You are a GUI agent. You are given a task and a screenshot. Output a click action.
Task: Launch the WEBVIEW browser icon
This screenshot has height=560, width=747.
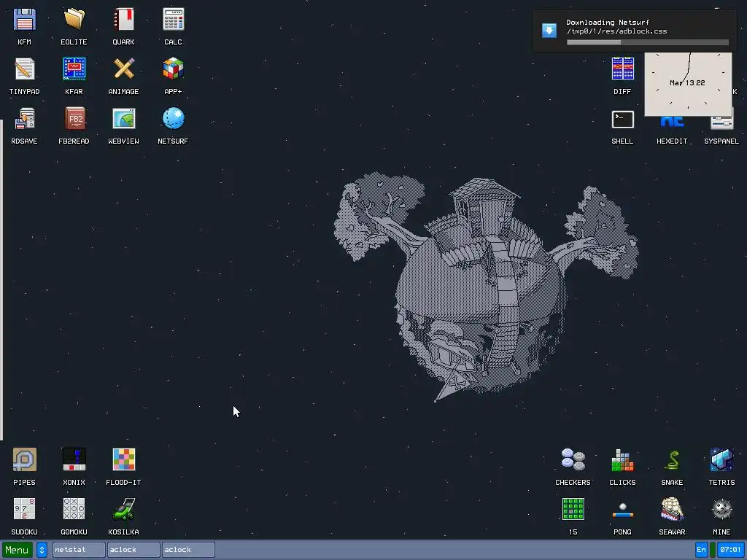(x=123, y=119)
